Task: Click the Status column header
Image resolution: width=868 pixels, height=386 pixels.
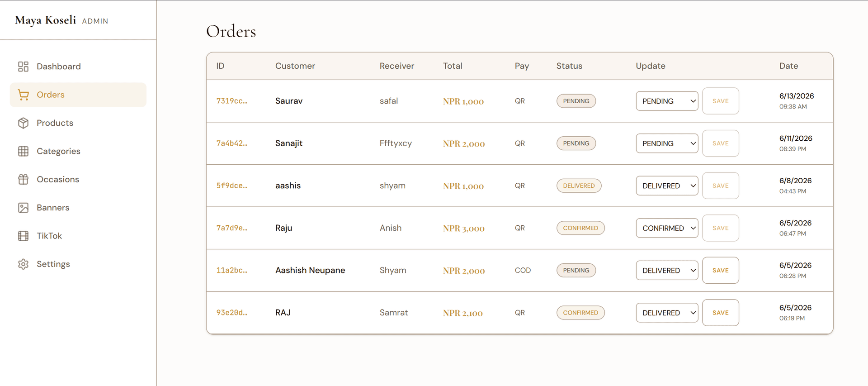Action: [569, 66]
